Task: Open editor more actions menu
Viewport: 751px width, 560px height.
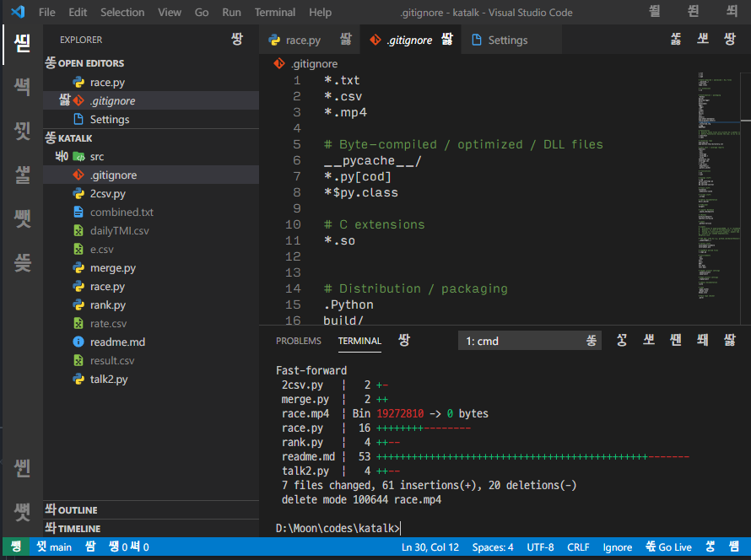Action: [729, 39]
